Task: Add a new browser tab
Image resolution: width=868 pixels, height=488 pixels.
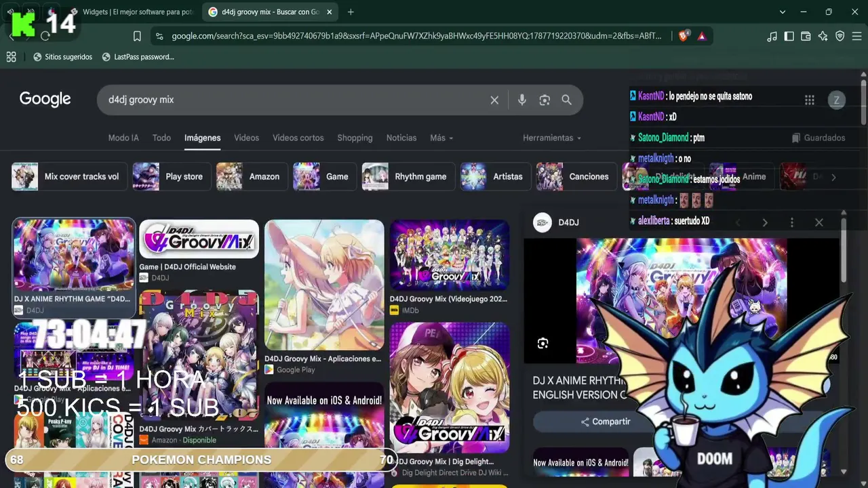Action: coord(351,12)
